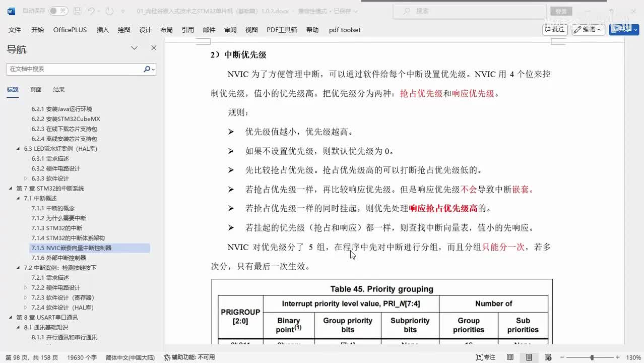644x363 pixels.
Task: Switch to 专注 (Focus) mode
Action: coord(486,357)
